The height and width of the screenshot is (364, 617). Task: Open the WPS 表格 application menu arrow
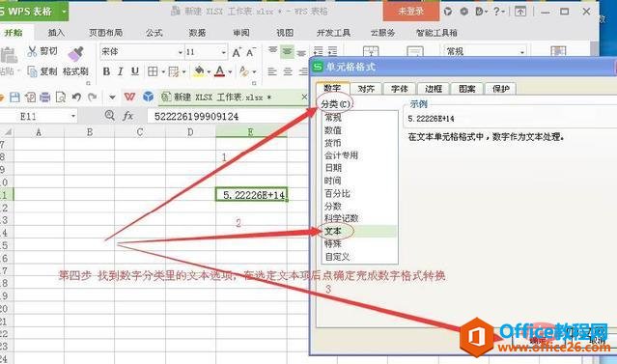pos(64,12)
